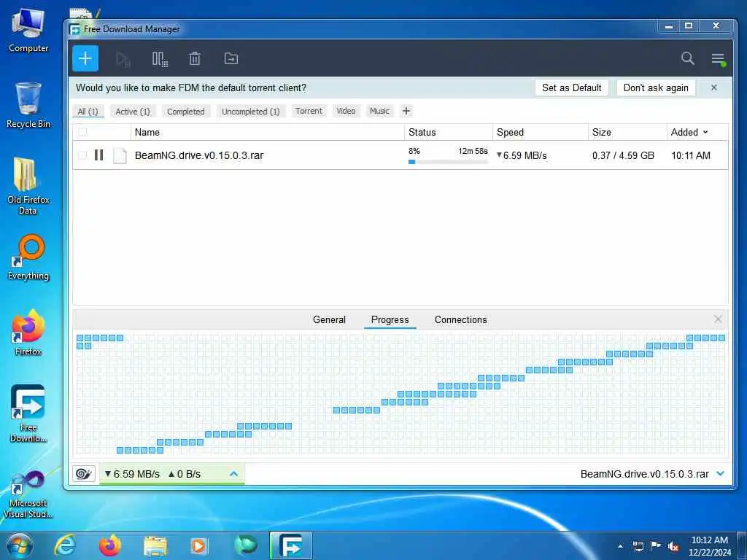
Task: Open the search downloads magnifier
Action: 687,58
